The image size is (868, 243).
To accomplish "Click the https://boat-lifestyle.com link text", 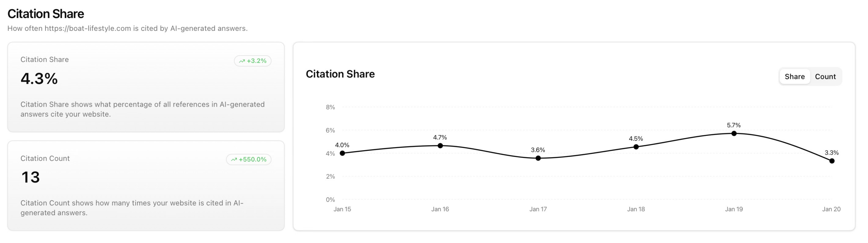I will pos(87,28).
